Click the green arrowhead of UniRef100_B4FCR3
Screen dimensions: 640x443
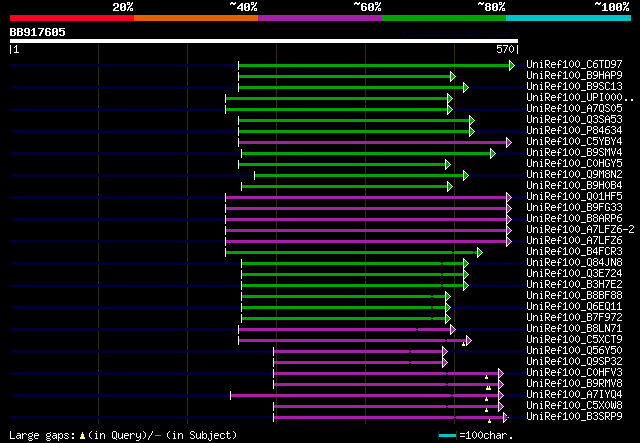click(480, 253)
